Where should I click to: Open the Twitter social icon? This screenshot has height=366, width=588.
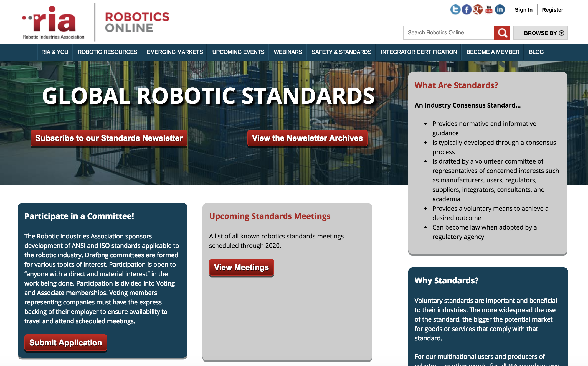(x=455, y=10)
